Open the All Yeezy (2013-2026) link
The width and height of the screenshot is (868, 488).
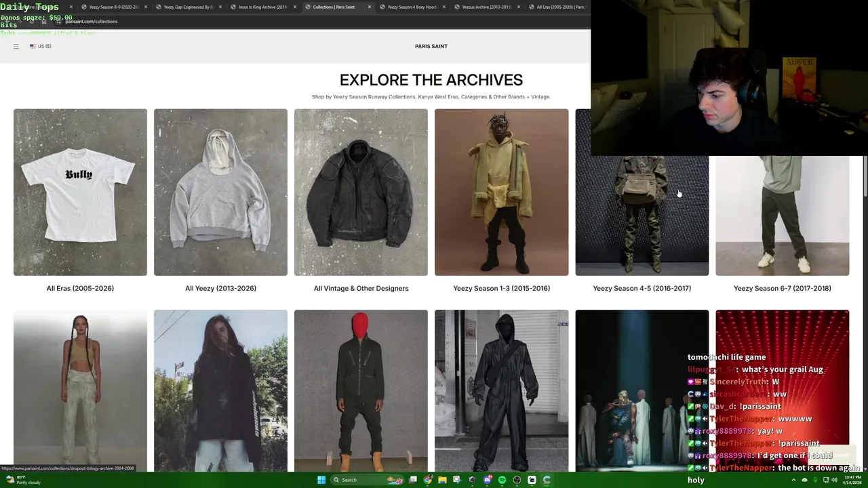click(220, 288)
